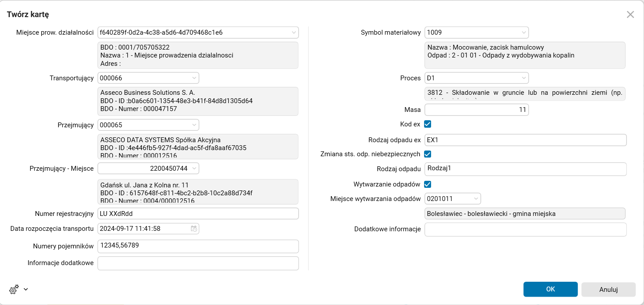Click the Numery pojemników field
This screenshot has width=644, height=305.
[x=198, y=246]
